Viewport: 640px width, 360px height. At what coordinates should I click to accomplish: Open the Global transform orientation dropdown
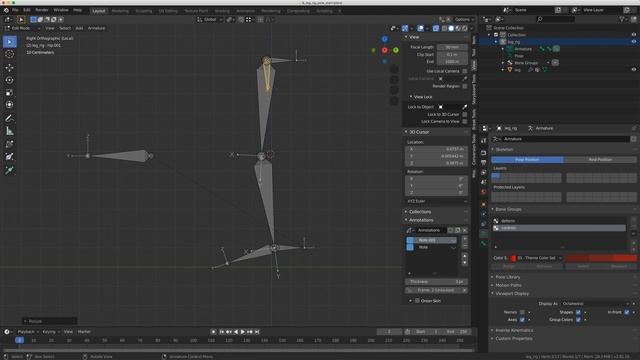(210, 19)
